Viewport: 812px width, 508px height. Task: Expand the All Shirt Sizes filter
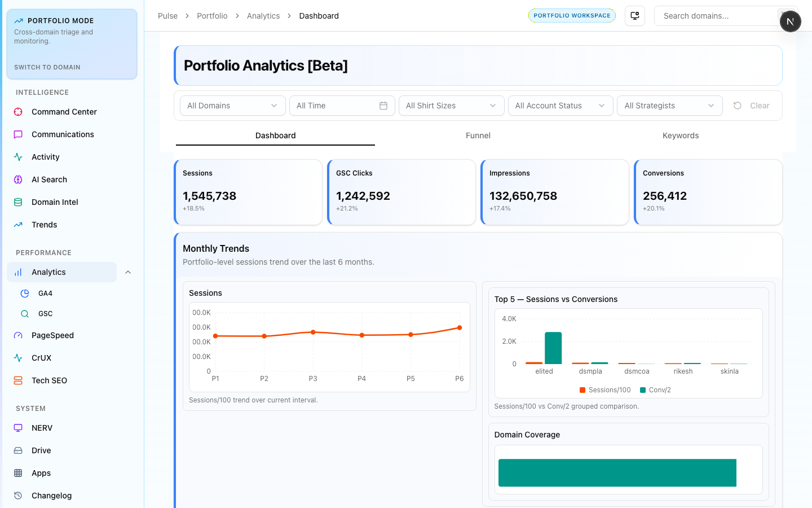[451, 106]
